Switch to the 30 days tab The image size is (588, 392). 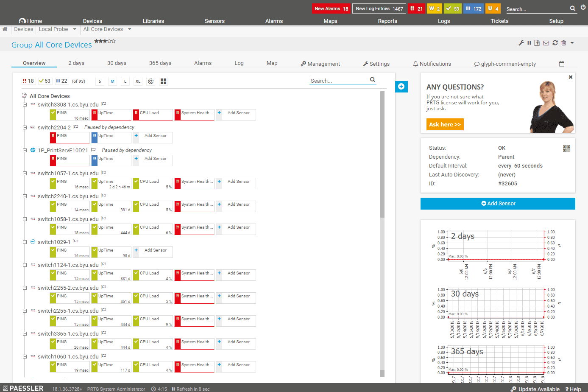pos(117,63)
